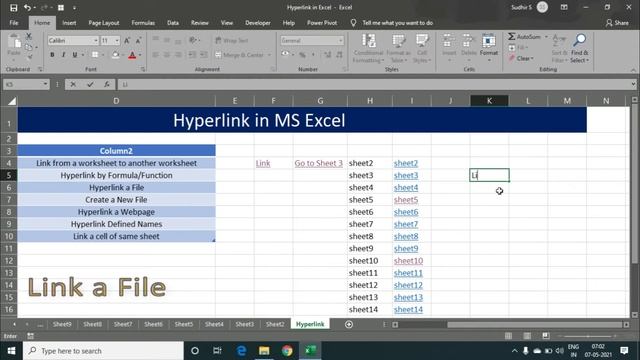Screen dimensions: 640x360
Task: Click the taskbar search box
Action: click(x=103, y=351)
